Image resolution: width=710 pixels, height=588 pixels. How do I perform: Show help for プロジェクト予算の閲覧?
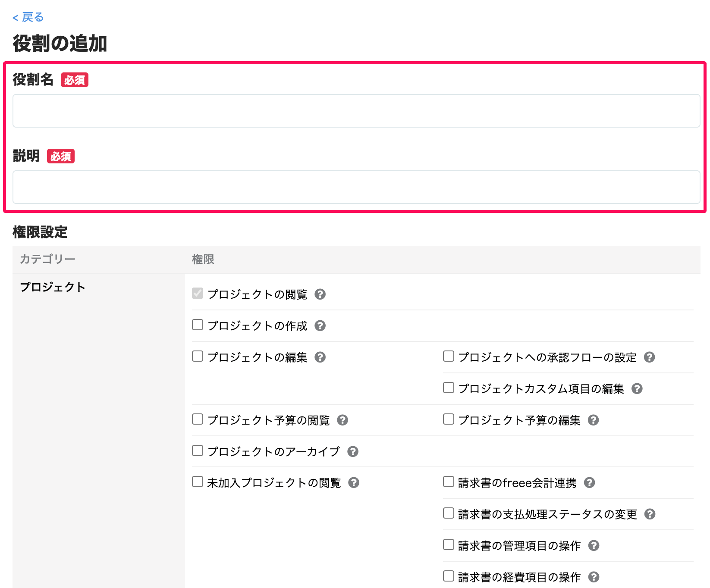pyautogui.click(x=342, y=420)
